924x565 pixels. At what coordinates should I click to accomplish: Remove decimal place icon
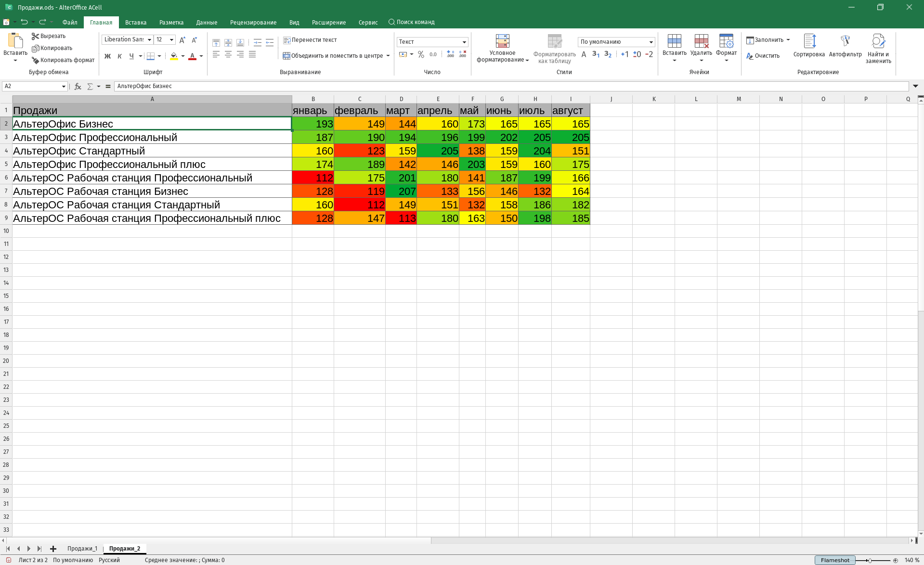click(x=462, y=54)
